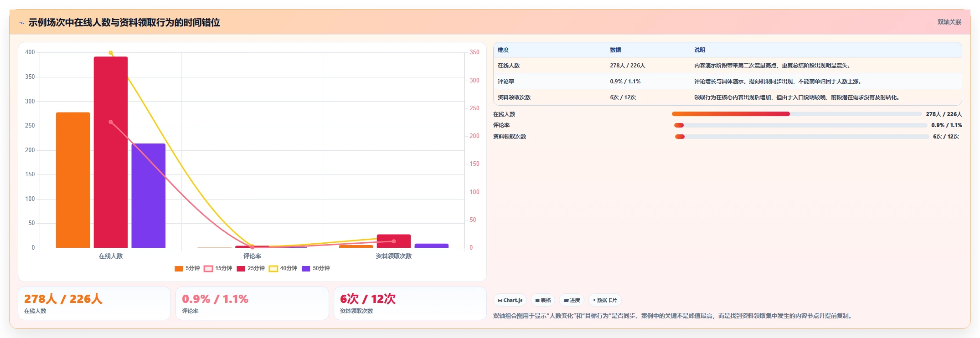Click the red 资料领取次数 bar in the chart
The height and width of the screenshot is (338, 980).
(394, 241)
